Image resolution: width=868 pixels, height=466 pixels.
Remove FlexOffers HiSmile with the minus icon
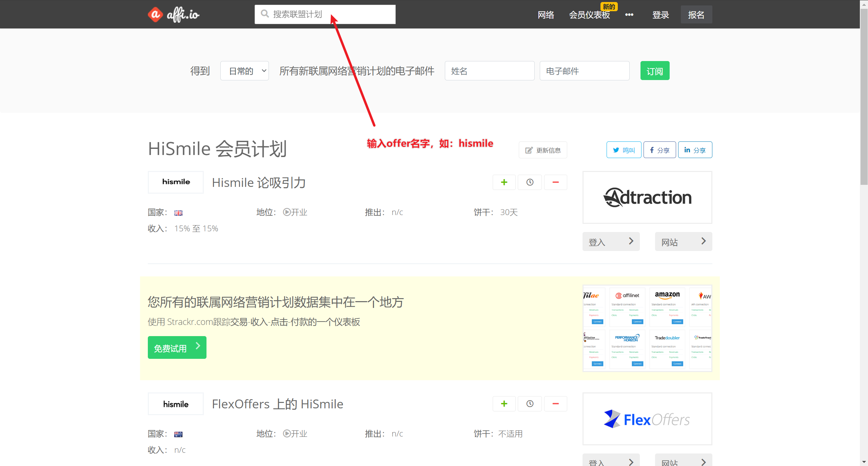tap(555, 404)
